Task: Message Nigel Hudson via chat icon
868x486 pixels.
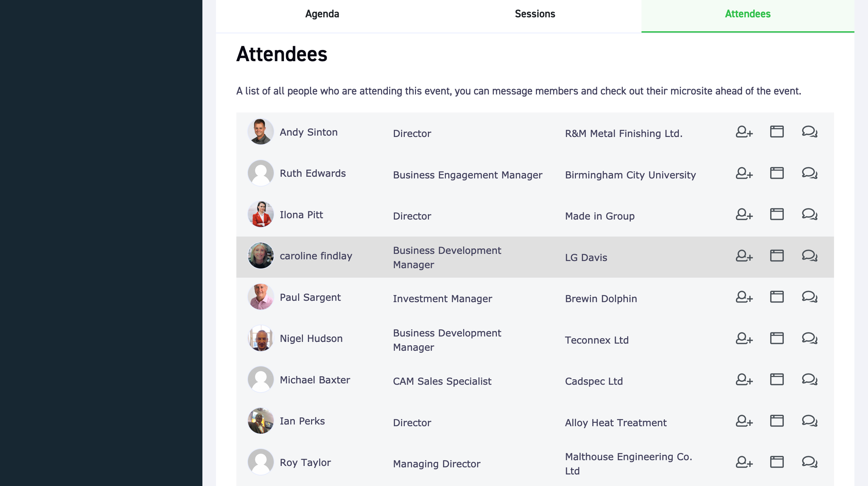Action: 810,338
